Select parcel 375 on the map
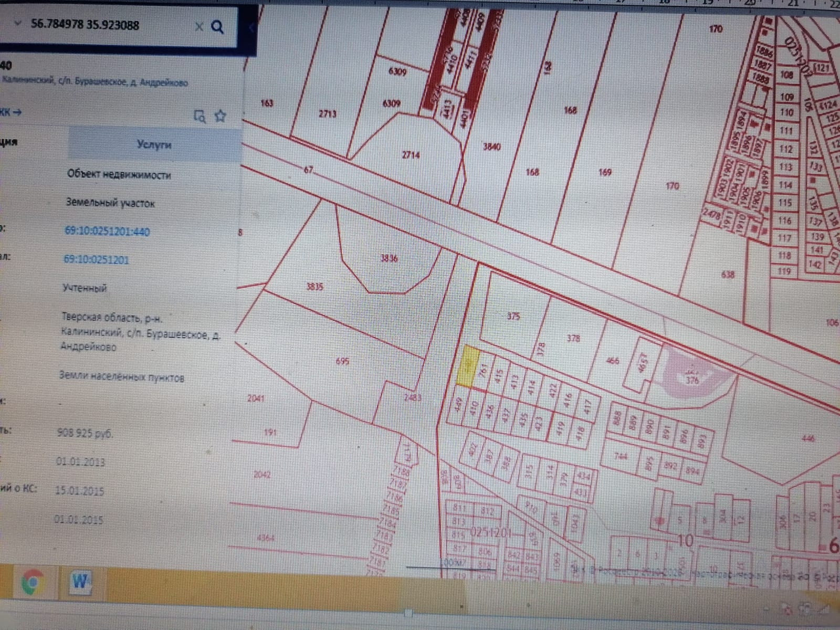This screenshot has width=840, height=630. (513, 316)
